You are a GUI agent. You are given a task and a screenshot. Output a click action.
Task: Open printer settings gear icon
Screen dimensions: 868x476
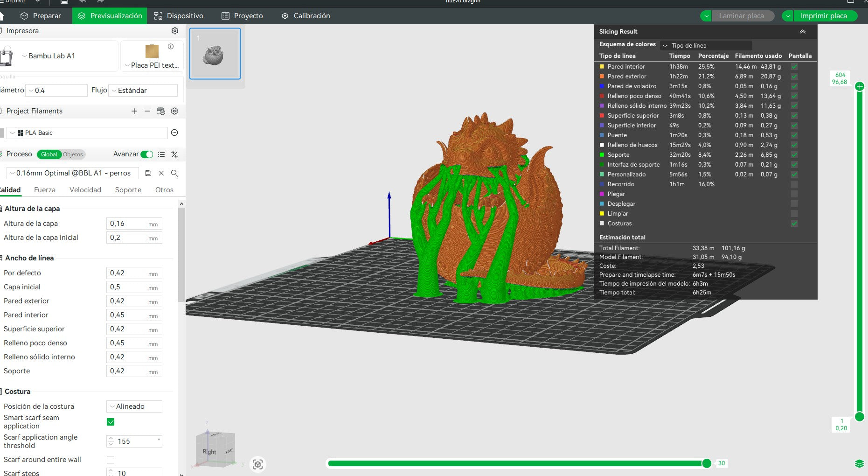[x=175, y=31]
